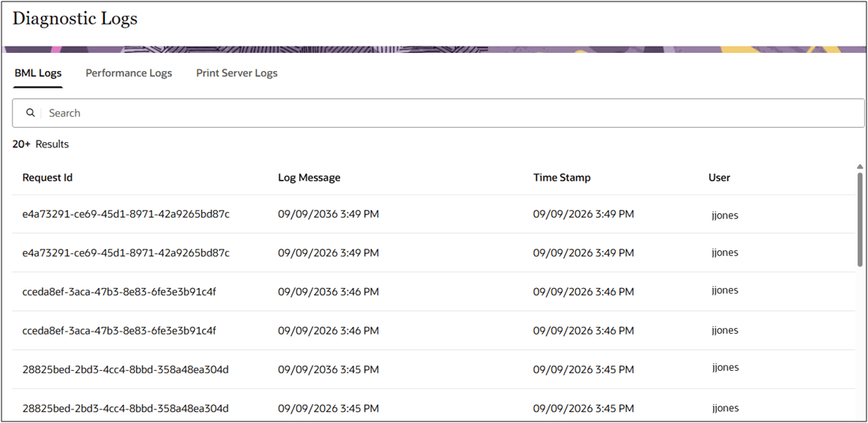Screen dimensions: 868x423
Task: Switch to the BML Logs tab
Action: [x=38, y=73]
